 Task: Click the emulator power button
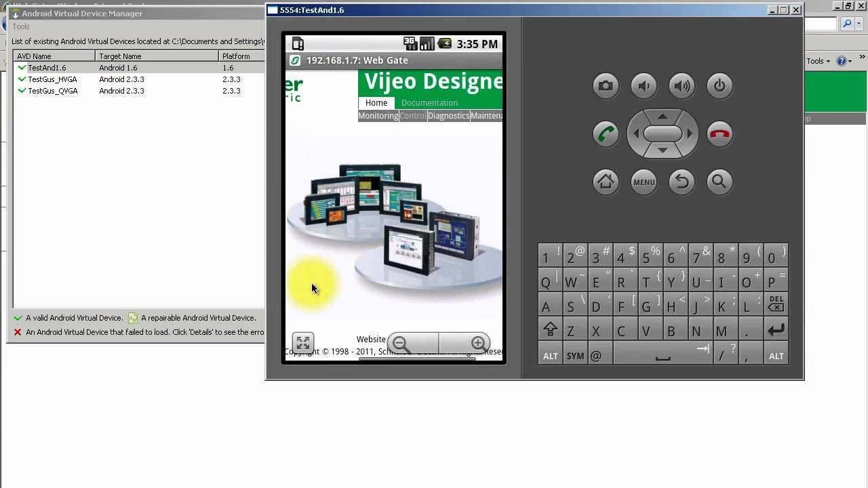point(719,86)
